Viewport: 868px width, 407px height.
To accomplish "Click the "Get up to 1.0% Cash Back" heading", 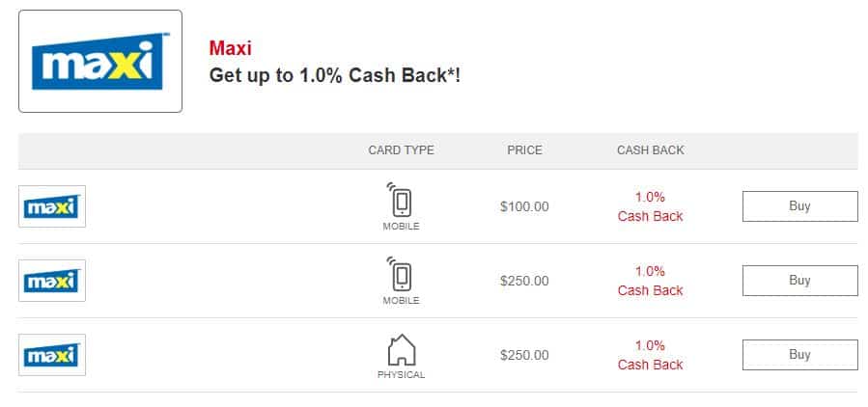I will pyautogui.click(x=334, y=75).
